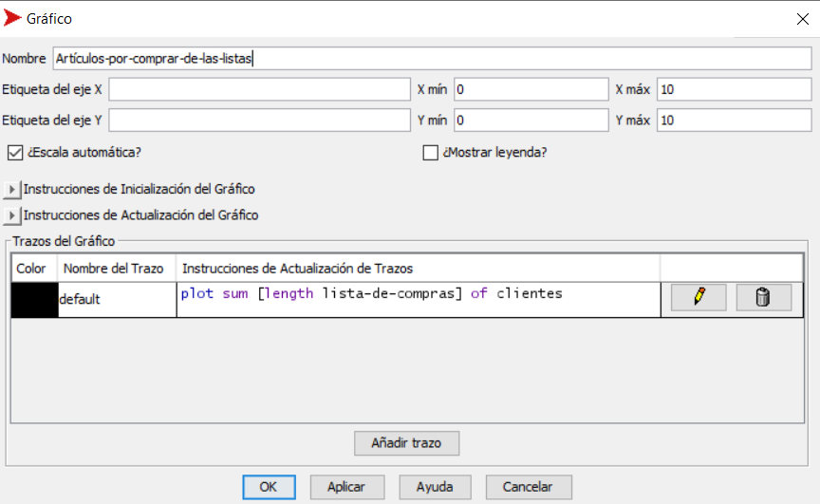820x504 pixels.
Task: Focus the Etiqueta del eje Y field
Action: click(x=259, y=121)
